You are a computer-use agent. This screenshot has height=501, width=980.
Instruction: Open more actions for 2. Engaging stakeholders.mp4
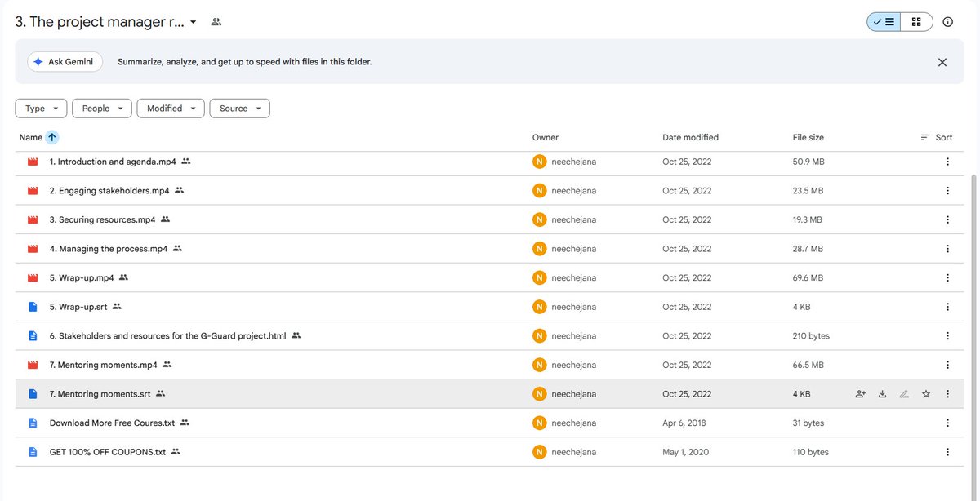tap(947, 191)
